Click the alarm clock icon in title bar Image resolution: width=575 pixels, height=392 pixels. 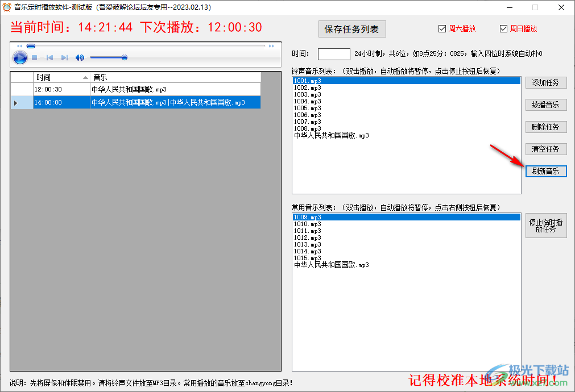(8, 7)
